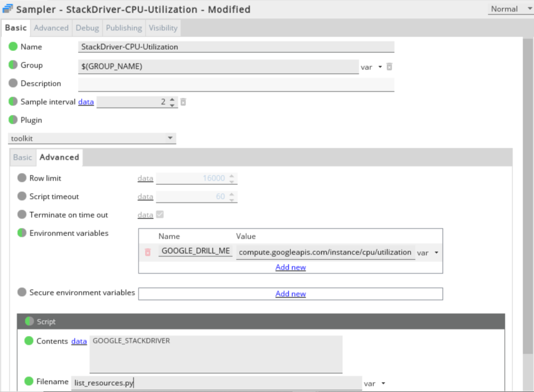Click the status dot beside Sample interval
Screen dimensions: 534x392
pyautogui.click(x=13, y=101)
